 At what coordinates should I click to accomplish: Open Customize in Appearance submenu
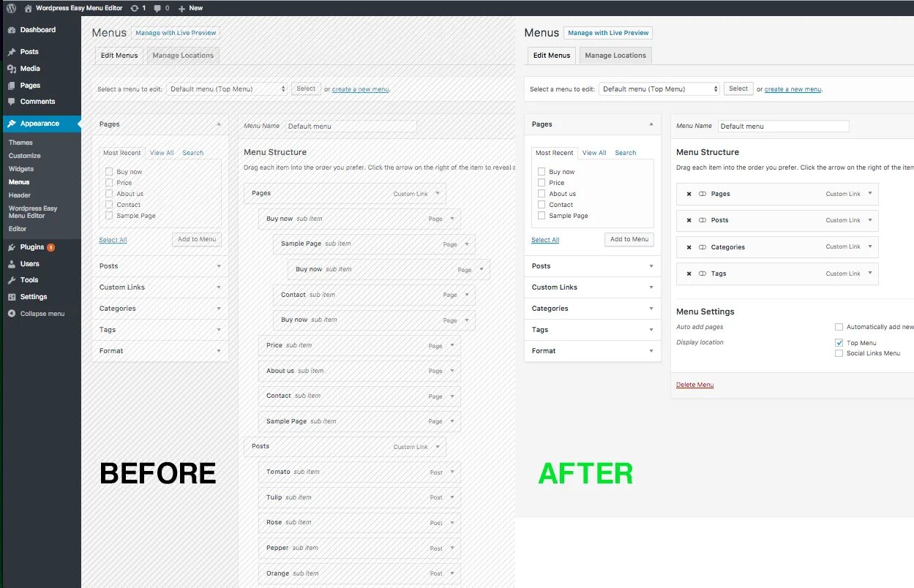(25, 156)
